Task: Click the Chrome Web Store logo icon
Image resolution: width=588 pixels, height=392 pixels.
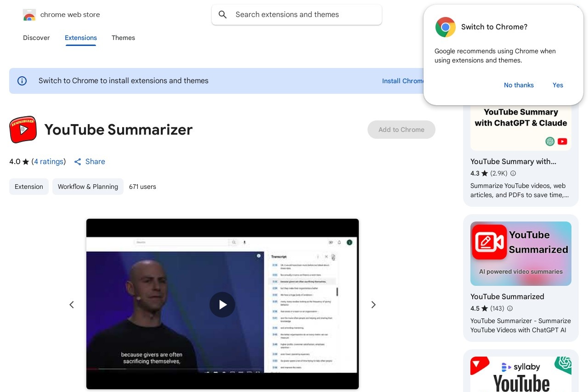Action: click(29, 15)
